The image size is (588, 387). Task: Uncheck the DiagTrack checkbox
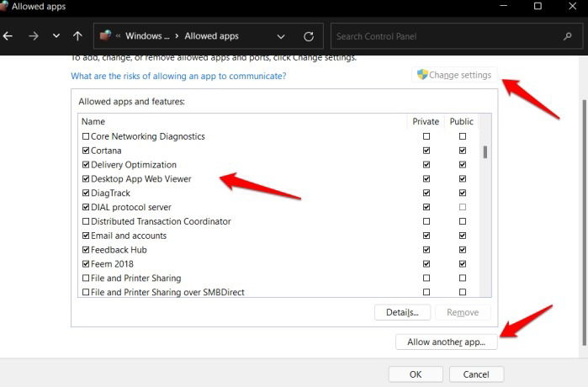(x=86, y=193)
